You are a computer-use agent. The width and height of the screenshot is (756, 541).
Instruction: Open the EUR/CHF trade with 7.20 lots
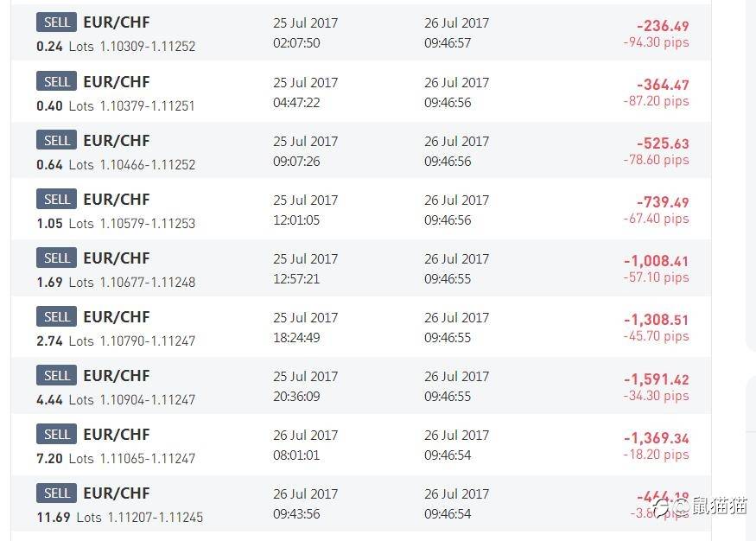coord(360,444)
